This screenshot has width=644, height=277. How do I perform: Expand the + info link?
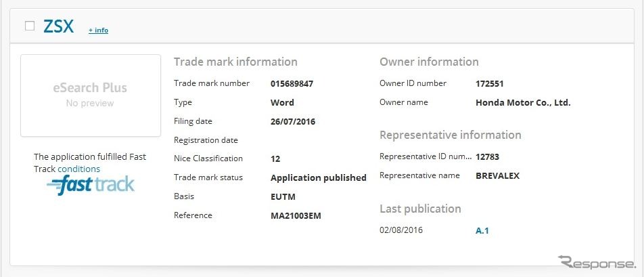(x=98, y=30)
